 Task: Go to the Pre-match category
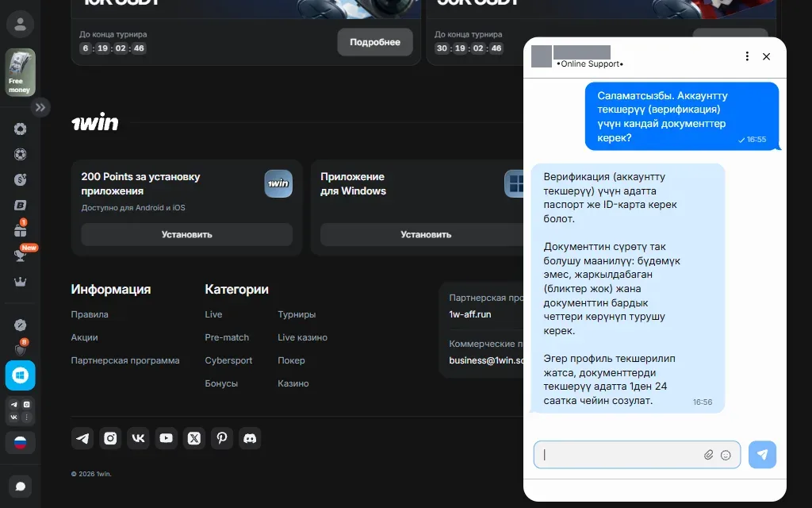[x=227, y=337]
